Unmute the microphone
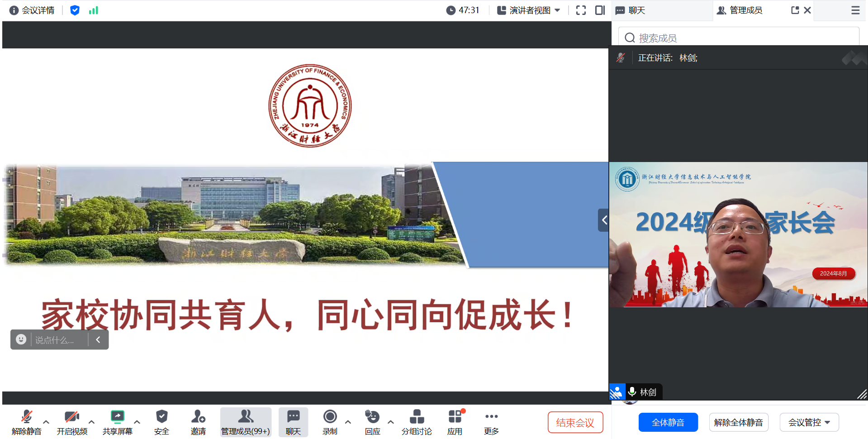Viewport: 868px width, 439px height. point(27,422)
